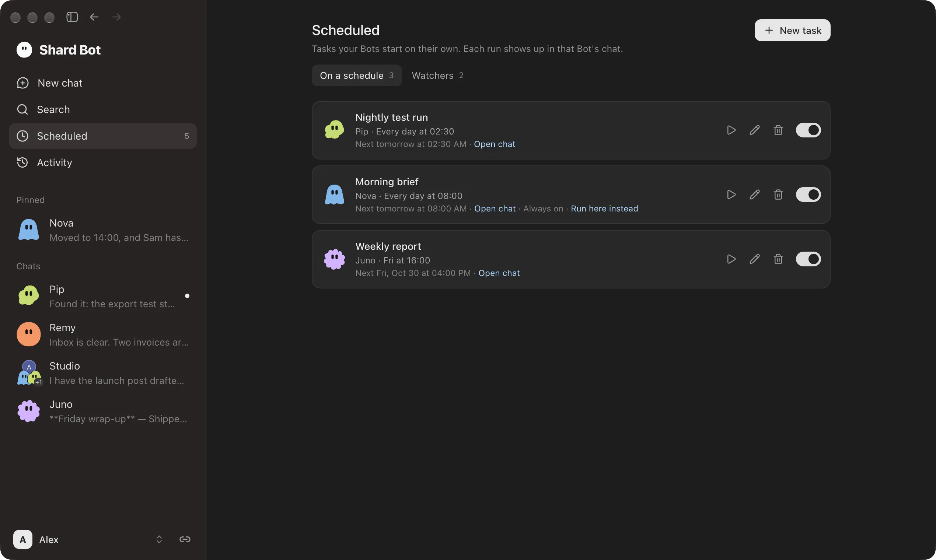Delete the Morning brief task

coord(778,195)
